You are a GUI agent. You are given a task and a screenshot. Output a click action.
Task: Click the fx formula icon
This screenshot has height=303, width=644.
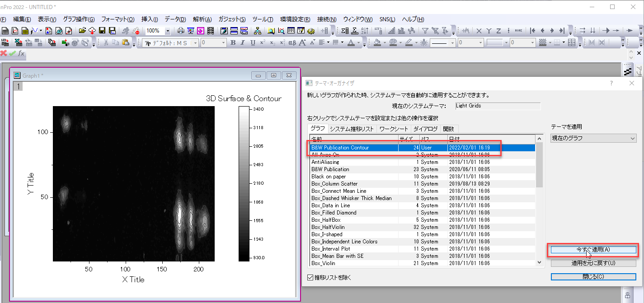[21, 53]
